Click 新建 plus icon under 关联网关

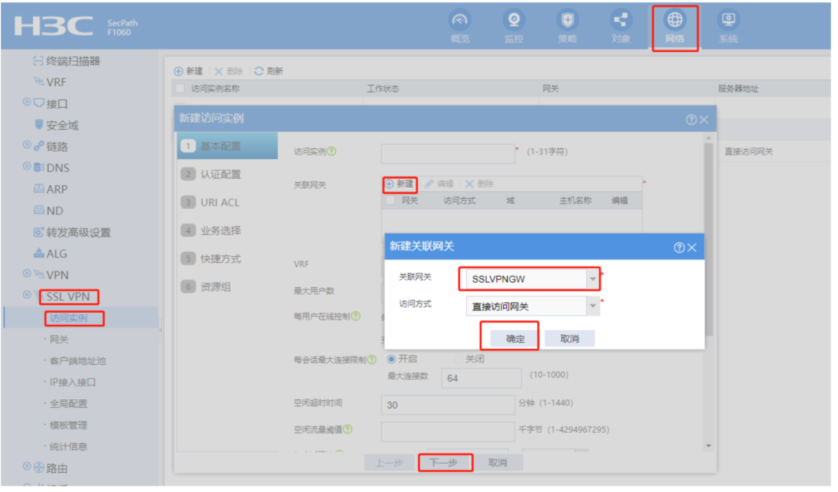coord(390,184)
